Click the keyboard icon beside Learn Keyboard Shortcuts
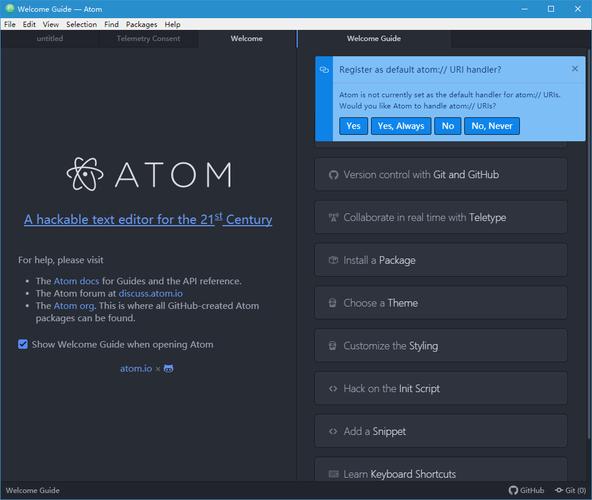This screenshot has width=592, height=500. coord(333,474)
